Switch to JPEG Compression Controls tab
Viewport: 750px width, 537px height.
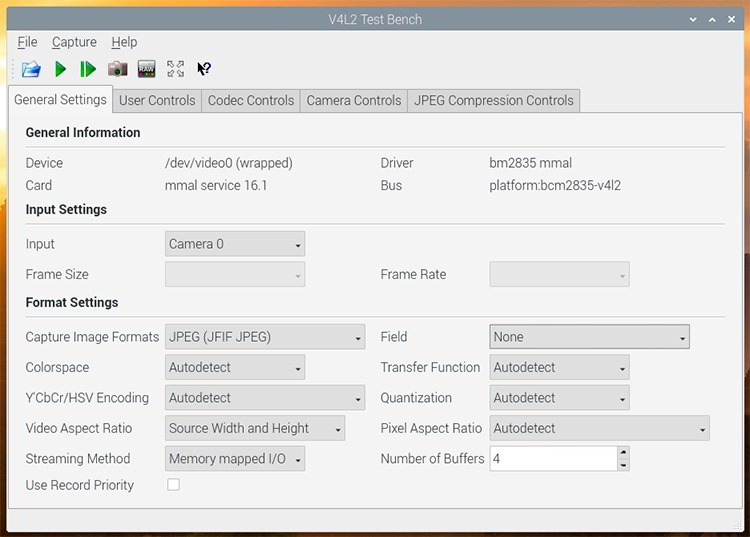[x=494, y=100]
